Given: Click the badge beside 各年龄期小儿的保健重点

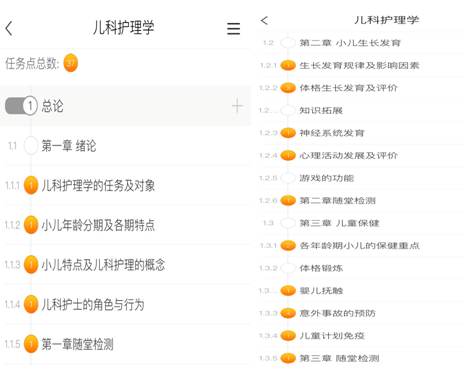Looking at the screenshot, I should click(288, 246).
